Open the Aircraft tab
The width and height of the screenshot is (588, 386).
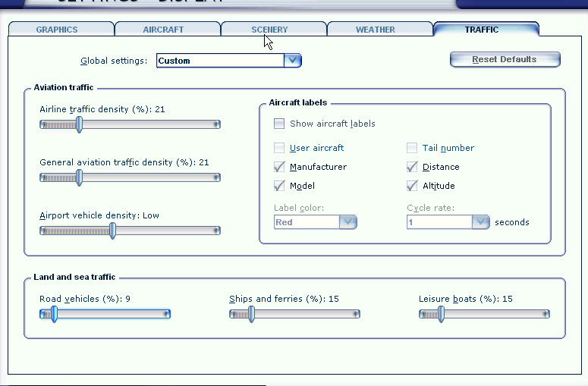coord(163,30)
